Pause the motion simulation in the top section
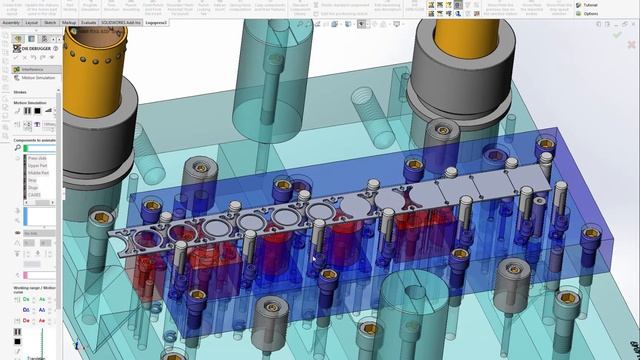 point(27,111)
